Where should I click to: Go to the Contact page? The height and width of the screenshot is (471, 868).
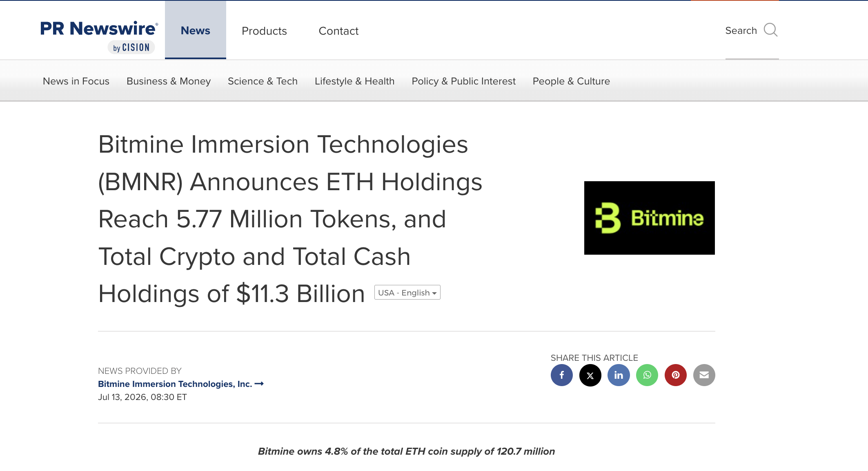[338, 31]
